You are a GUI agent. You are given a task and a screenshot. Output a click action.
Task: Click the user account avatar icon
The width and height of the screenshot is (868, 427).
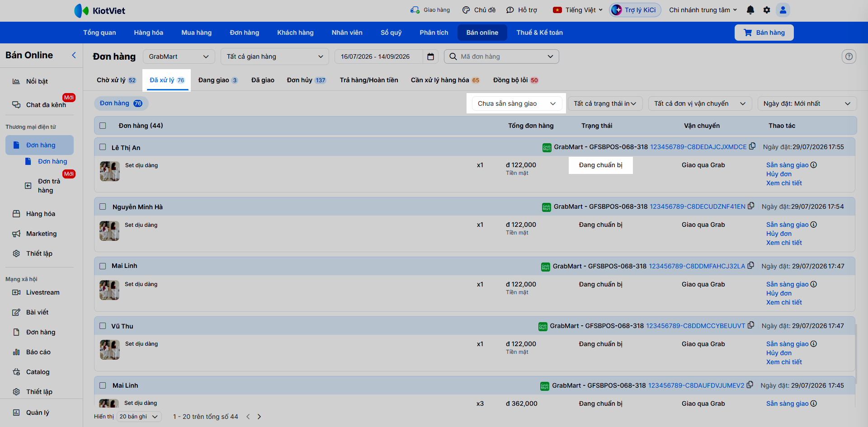pyautogui.click(x=783, y=10)
